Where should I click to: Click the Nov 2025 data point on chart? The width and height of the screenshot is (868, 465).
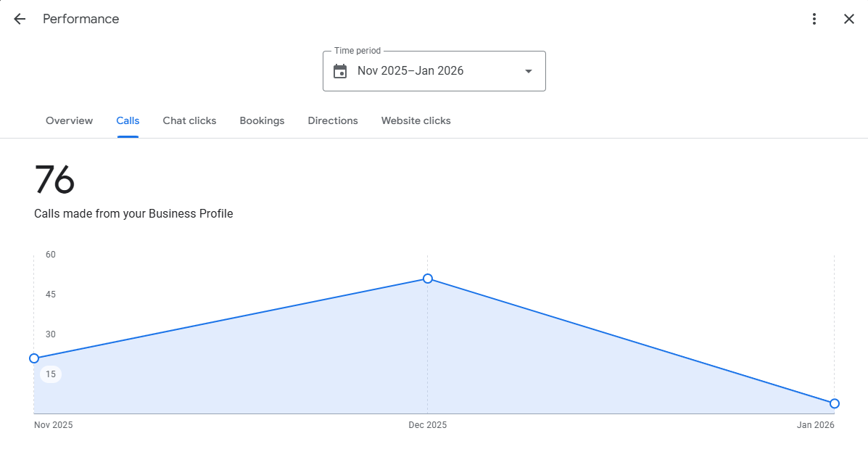pyautogui.click(x=34, y=358)
